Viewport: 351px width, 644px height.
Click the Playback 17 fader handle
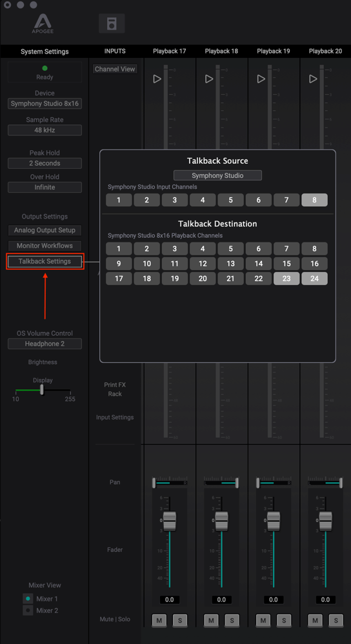point(170,521)
